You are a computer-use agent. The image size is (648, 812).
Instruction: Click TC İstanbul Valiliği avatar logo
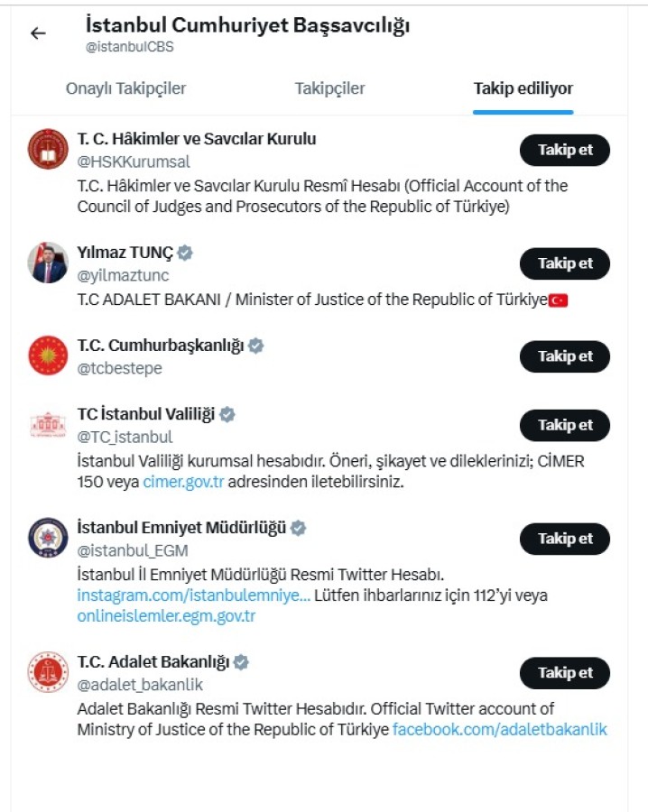[x=48, y=424]
